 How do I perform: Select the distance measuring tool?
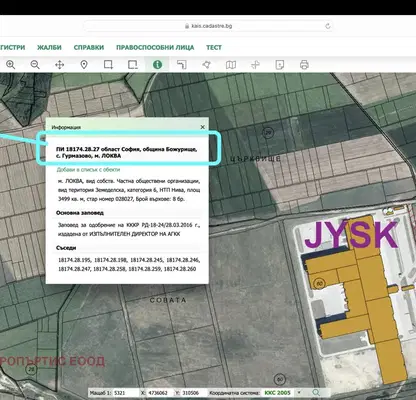pyautogui.click(x=182, y=65)
